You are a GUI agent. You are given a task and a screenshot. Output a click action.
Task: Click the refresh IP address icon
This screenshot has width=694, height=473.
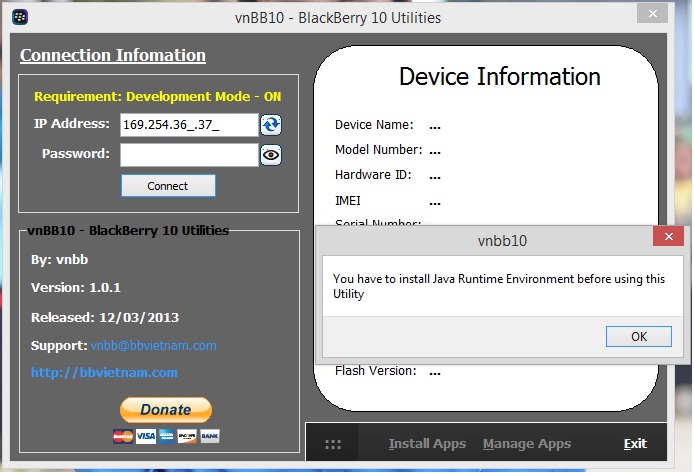270,125
